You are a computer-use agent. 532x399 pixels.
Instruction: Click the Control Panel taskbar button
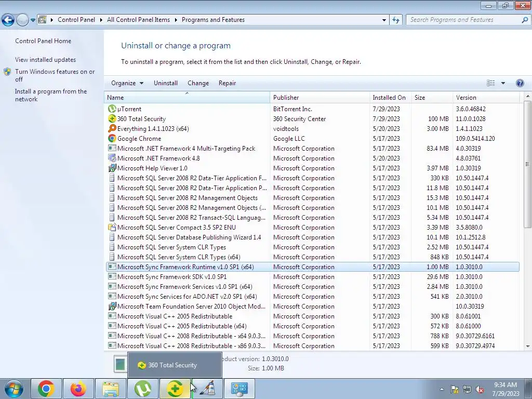point(240,389)
